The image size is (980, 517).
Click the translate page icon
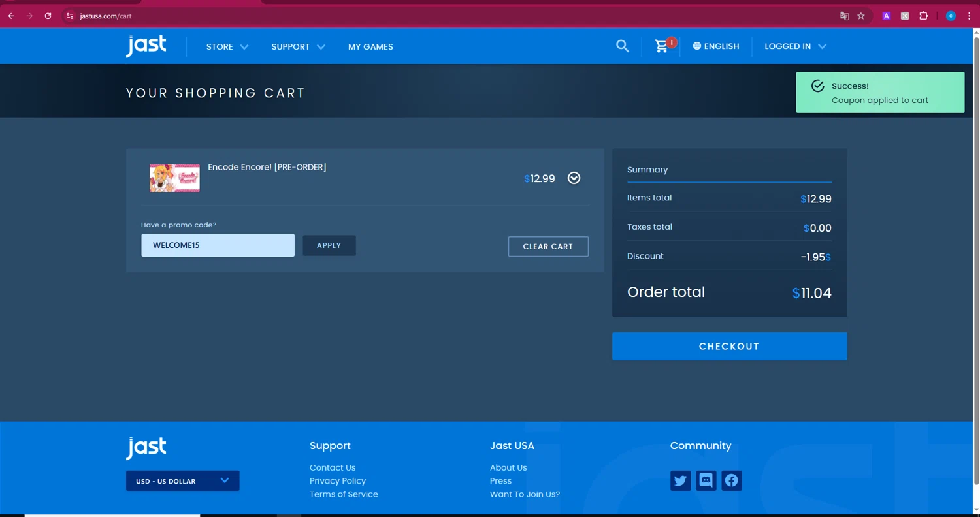point(844,16)
